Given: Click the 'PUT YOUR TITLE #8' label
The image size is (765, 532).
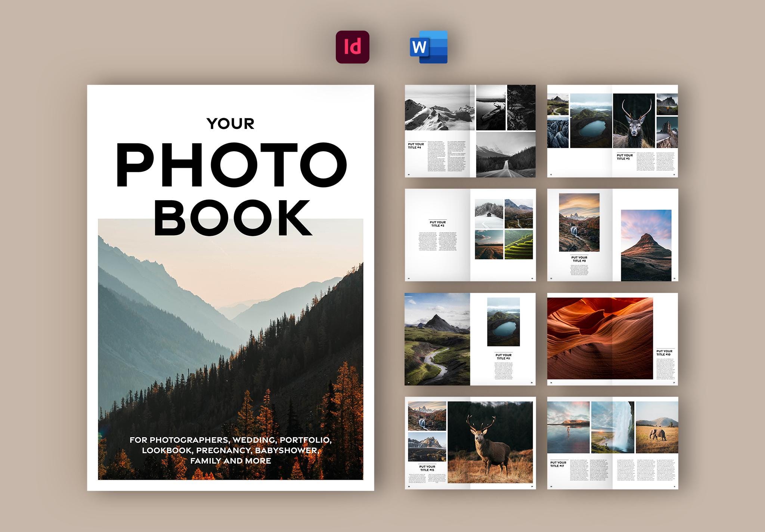Looking at the screenshot, I should pyautogui.click(x=579, y=259).
